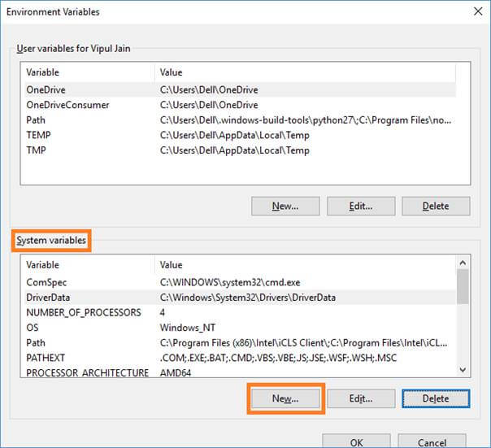Click Edit under System variables
491x448 pixels.
click(361, 398)
